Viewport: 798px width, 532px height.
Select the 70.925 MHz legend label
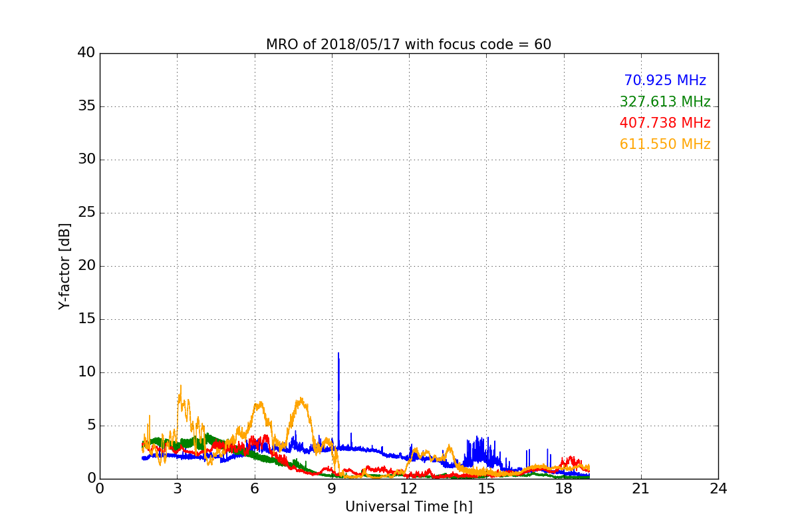665,80
